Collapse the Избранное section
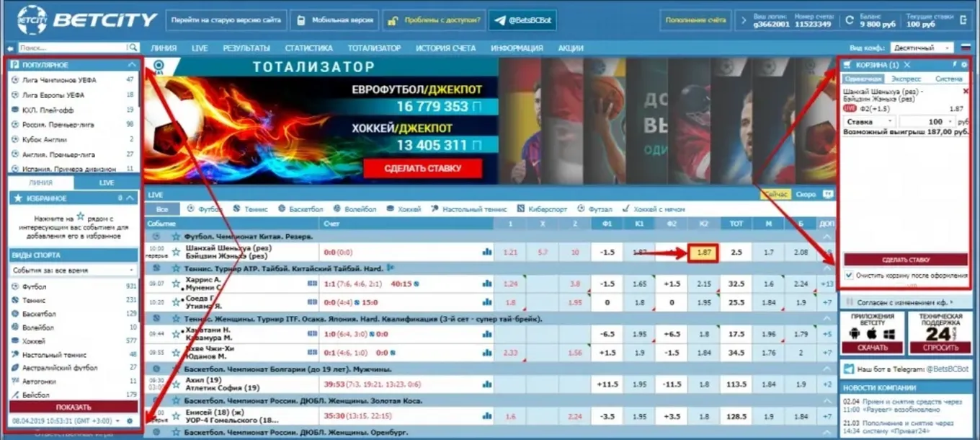 (130, 198)
